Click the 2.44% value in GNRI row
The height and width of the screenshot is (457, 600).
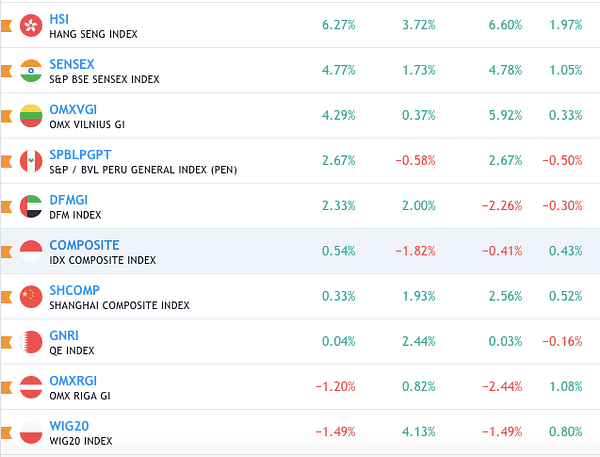click(419, 341)
